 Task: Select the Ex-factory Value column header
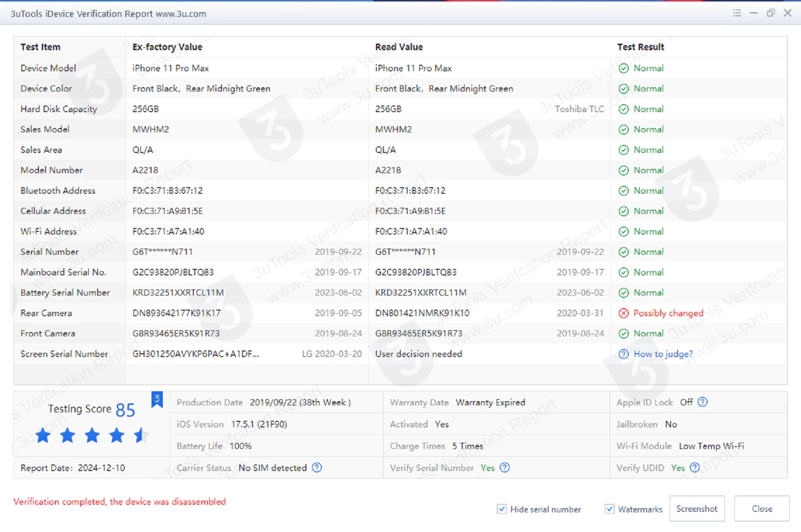pyautogui.click(x=167, y=47)
